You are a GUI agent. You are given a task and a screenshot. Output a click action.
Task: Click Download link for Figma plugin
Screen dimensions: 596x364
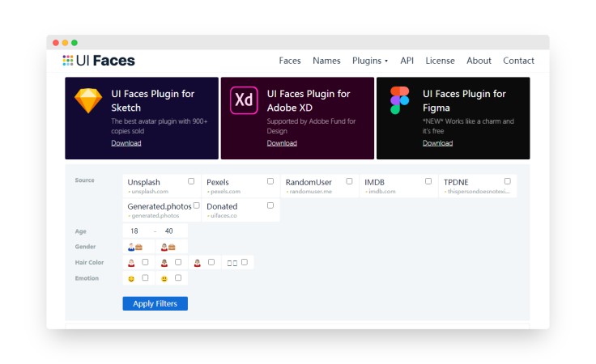(x=437, y=143)
